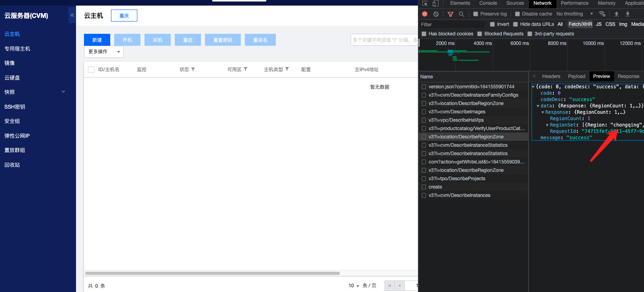Image resolution: width=644 pixels, height=292 pixels.
Task: Check the Disable cache box
Action: 517,14
